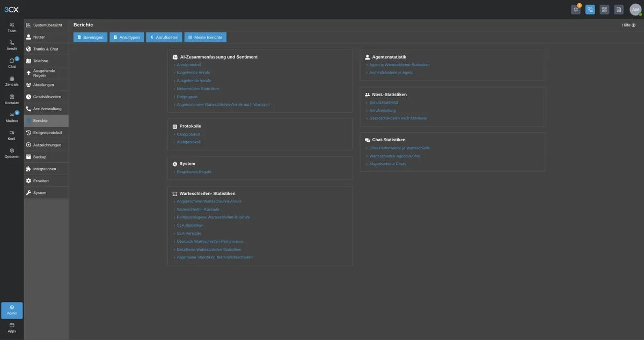The height and width of the screenshot is (340, 644).
Task: Open the blue dialer phone icon
Action: pos(590,9)
